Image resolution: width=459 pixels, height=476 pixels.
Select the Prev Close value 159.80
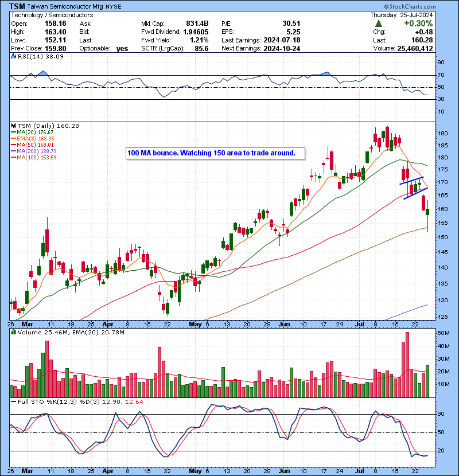[x=55, y=48]
